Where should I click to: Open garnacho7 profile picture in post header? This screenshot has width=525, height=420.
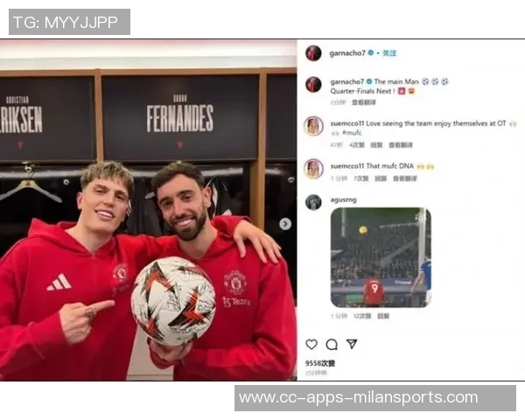click(313, 53)
